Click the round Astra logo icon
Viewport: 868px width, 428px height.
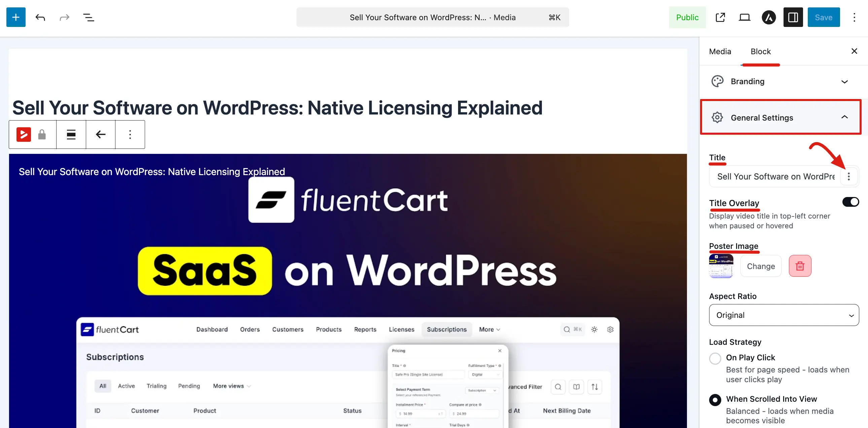click(769, 17)
